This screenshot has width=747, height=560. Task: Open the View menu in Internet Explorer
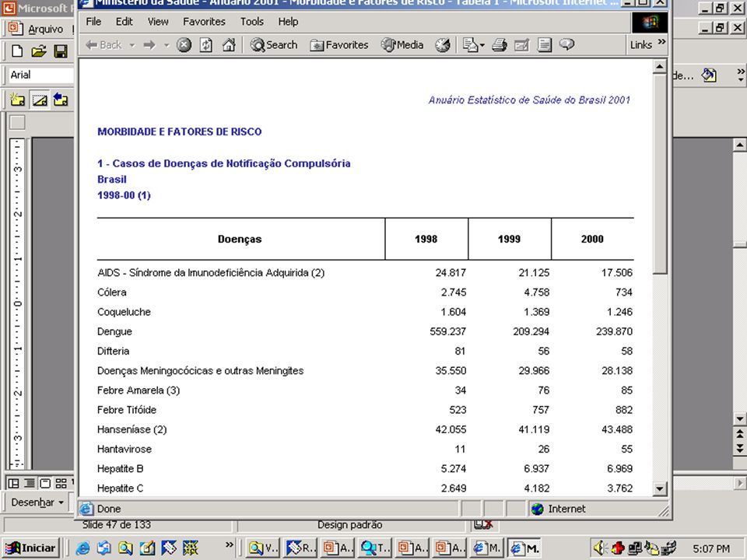158,22
